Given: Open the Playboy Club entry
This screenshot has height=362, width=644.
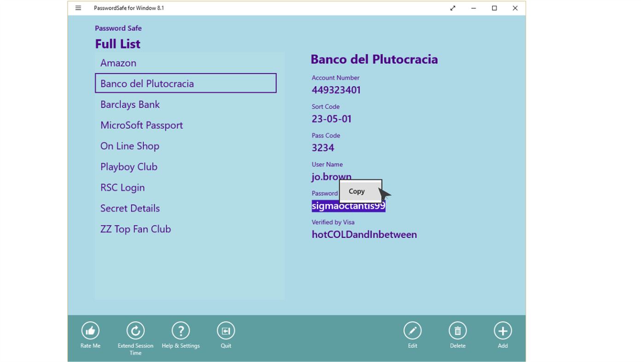Looking at the screenshot, I should [x=128, y=167].
